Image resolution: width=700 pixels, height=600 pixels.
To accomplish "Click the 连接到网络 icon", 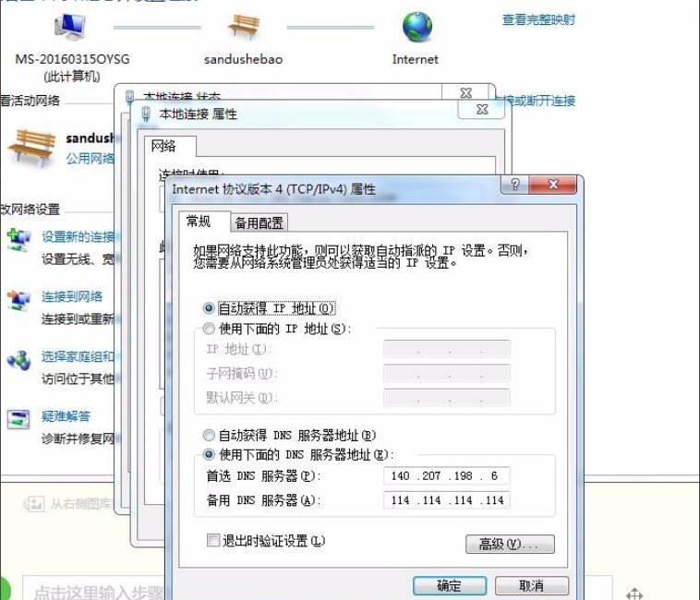I will (18, 300).
